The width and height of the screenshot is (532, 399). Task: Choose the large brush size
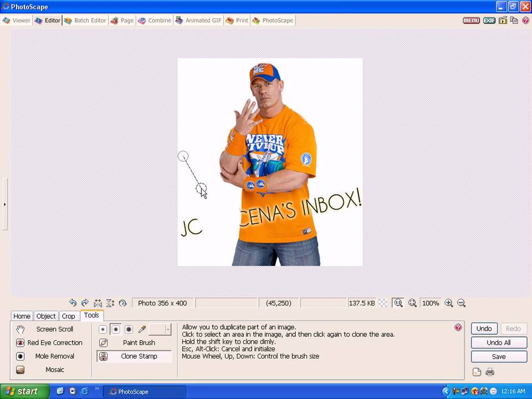pos(129,329)
